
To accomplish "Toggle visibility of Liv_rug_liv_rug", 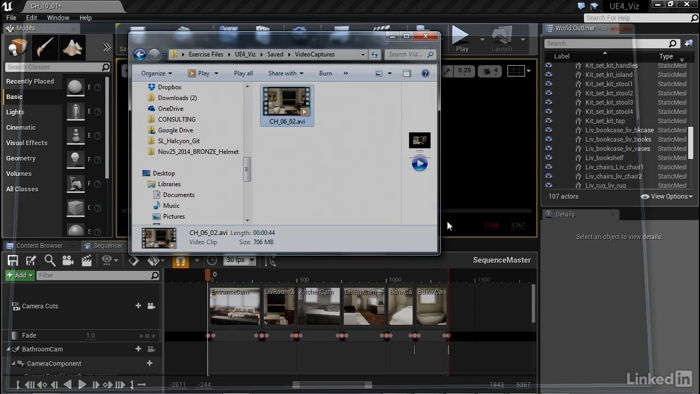I will [548, 185].
